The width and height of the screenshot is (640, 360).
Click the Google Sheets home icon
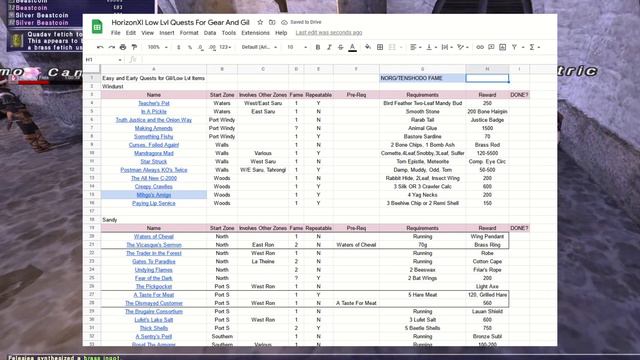97,27
